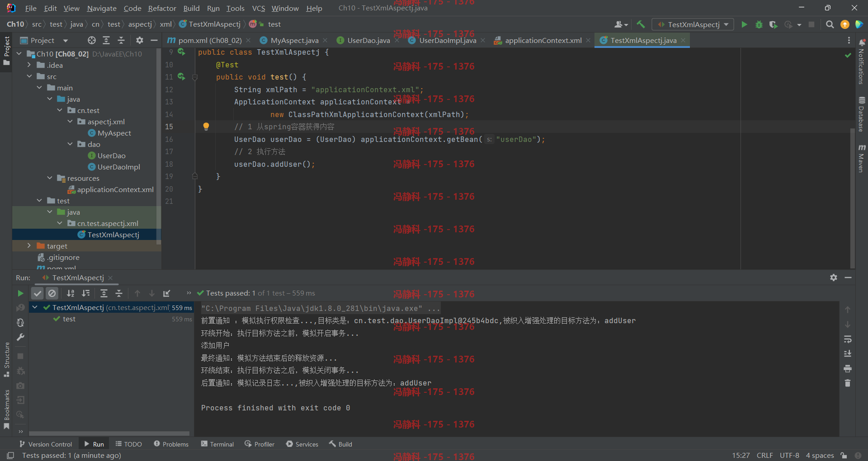Click gutter run icon beside class declaration
The height and width of the screenshot is (461, 868).
181,52
